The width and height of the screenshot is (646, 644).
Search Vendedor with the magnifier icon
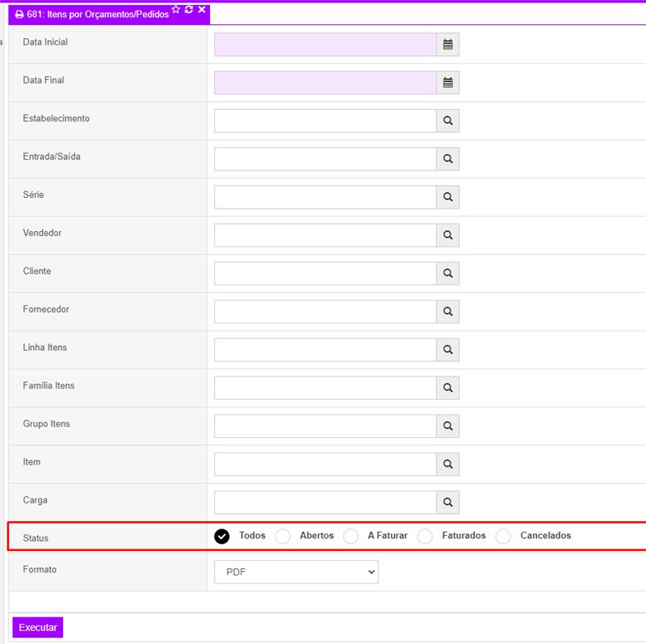tap(448, 235)
